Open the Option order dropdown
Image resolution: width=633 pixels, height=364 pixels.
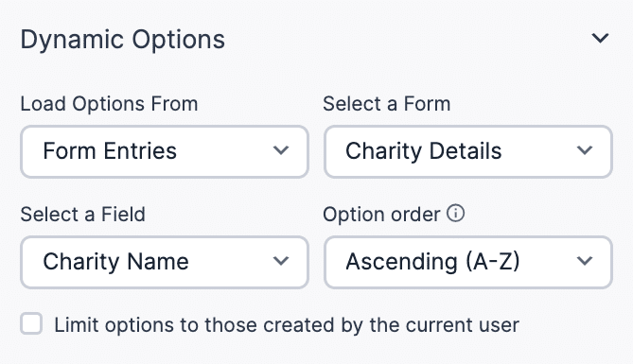coord(468,262)
